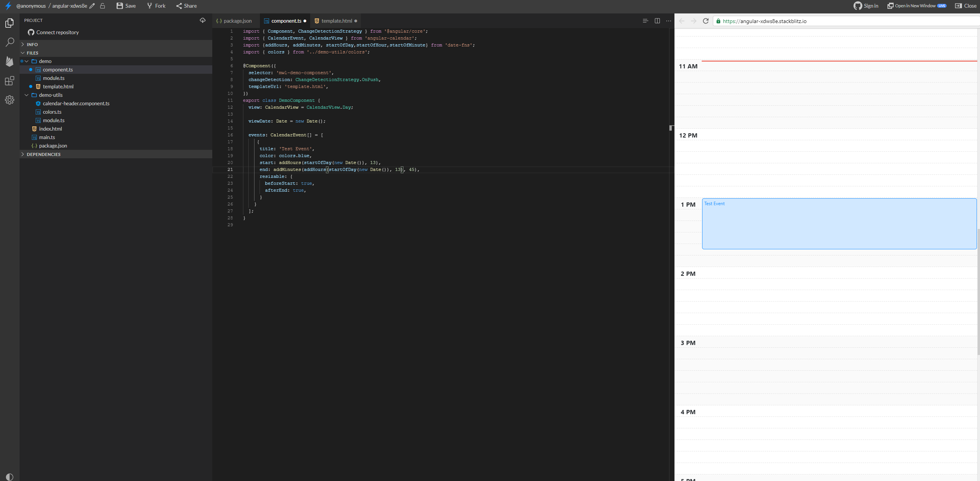The image size is (980, 481).
Task: Expand the DEPENDENCIES section
Action: click(43, 154)
